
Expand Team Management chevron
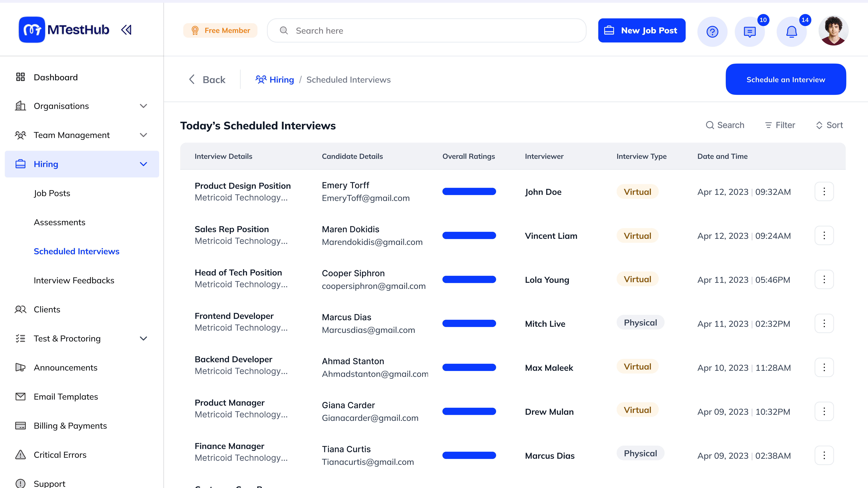click(x=144, y=135)
